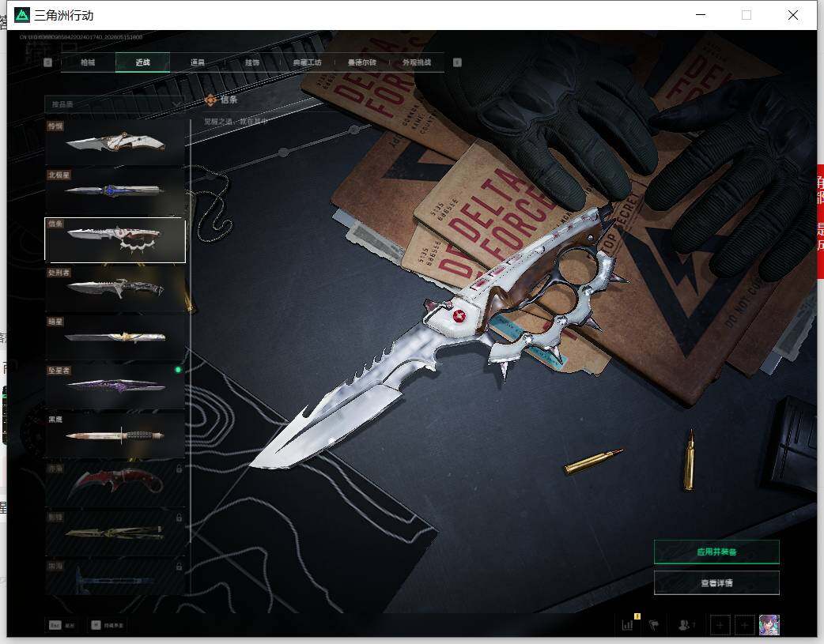The width and height of the screenshot is (824, 644).
Task: Open the 外观挑战 tab
Action: 417,62
